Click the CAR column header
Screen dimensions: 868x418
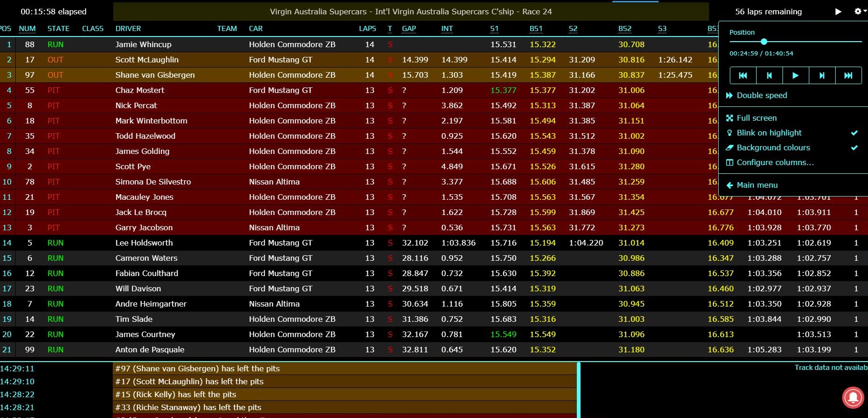[256, 29]
